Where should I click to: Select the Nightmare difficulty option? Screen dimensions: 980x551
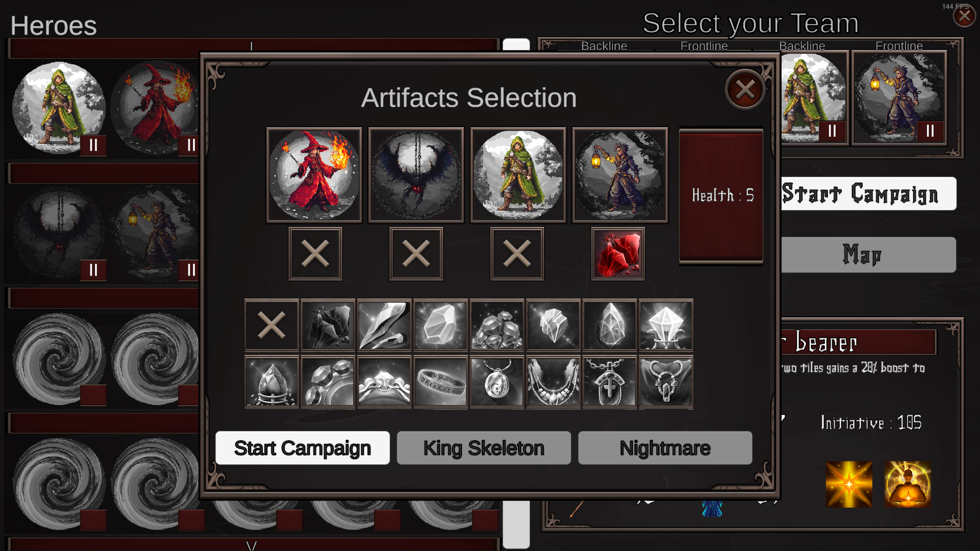[665, 448]
